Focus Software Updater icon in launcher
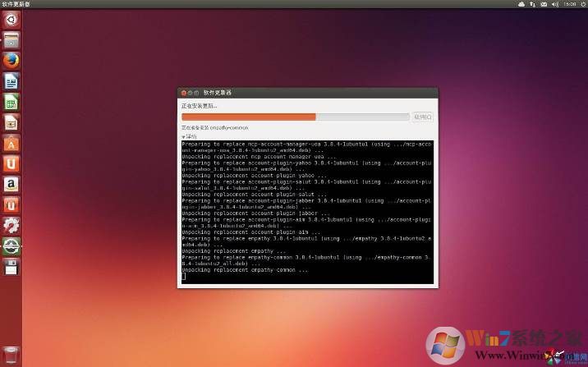This screenshot has width=588, height=367. click(11, 246)
